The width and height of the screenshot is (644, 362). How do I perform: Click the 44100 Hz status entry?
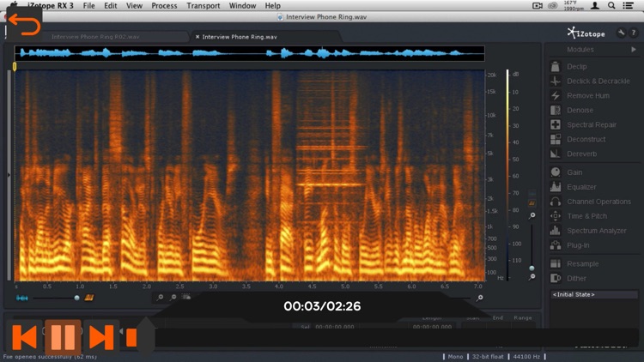coord(526,357)
